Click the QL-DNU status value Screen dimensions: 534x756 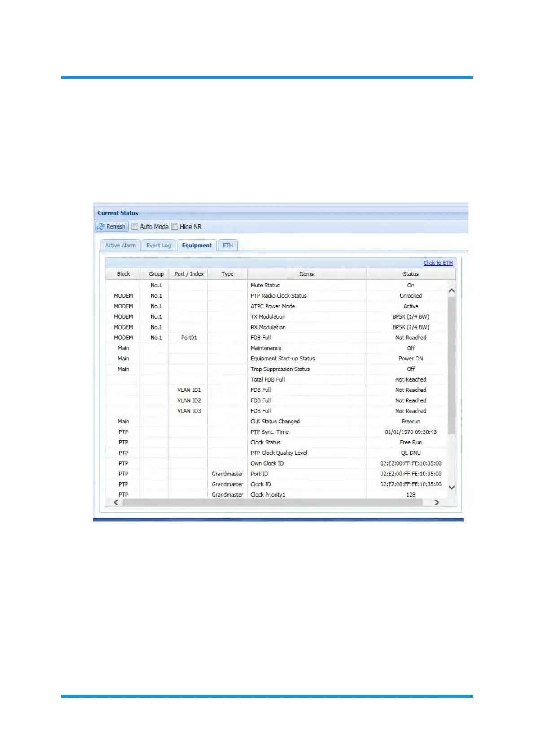click(411, 453)
